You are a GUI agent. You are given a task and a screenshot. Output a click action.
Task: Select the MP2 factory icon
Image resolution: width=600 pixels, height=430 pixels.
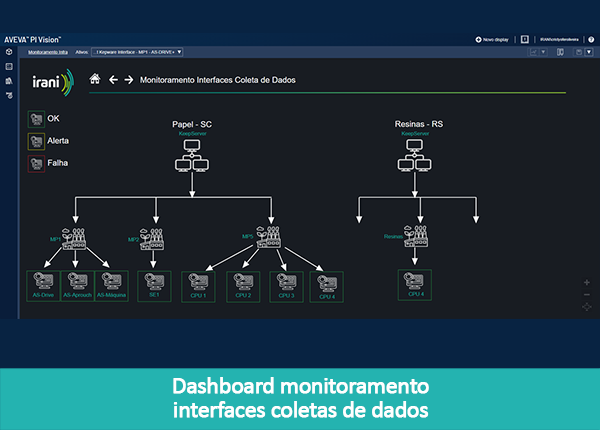tap(152, 239)
